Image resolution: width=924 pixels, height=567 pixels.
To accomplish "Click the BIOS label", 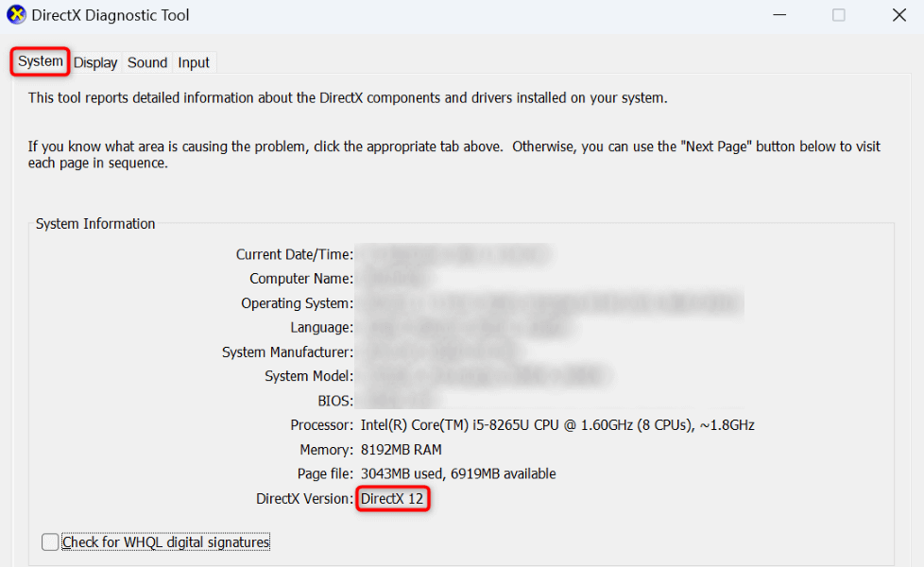I will coord(335,401).
